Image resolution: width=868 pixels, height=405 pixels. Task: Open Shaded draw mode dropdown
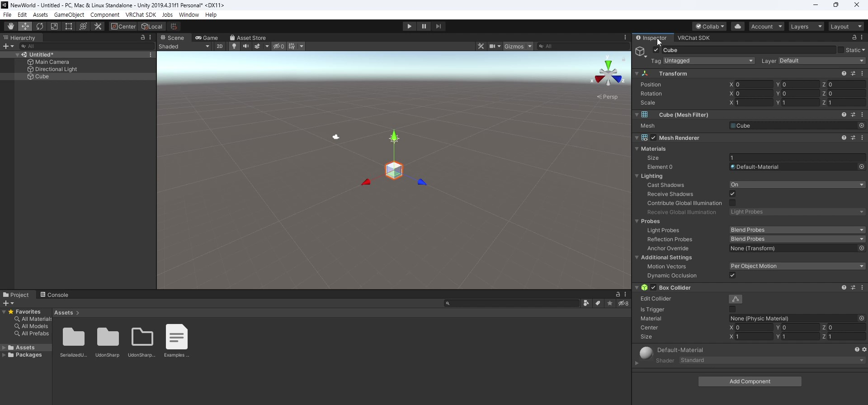(184, 46)
